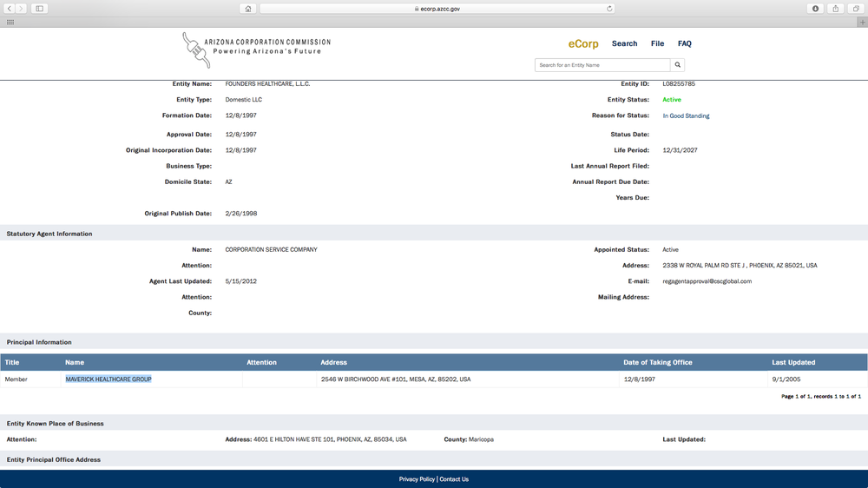
Task: Open the Safari home page button
Action: tap(248, 9)
